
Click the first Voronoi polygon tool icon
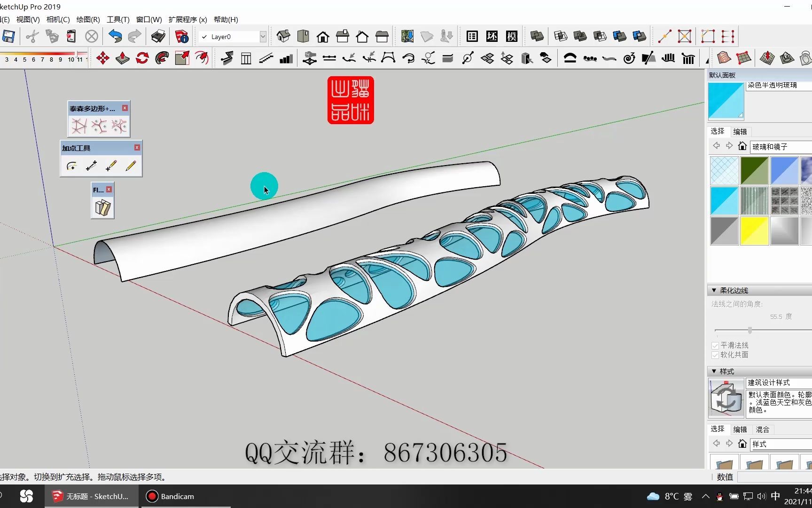point(79,126)
